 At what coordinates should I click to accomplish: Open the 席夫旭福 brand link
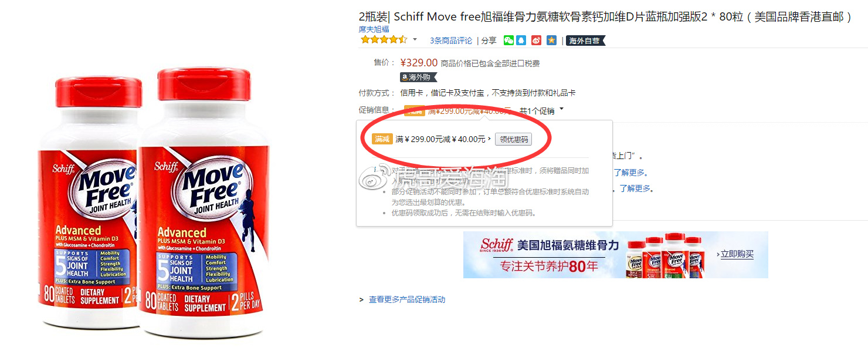click(374, 29)
